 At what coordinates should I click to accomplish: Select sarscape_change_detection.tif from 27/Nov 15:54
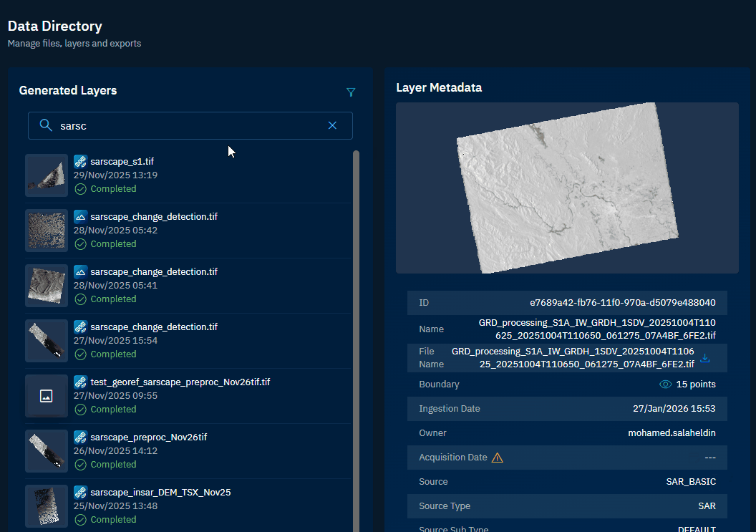pos(153,327)
